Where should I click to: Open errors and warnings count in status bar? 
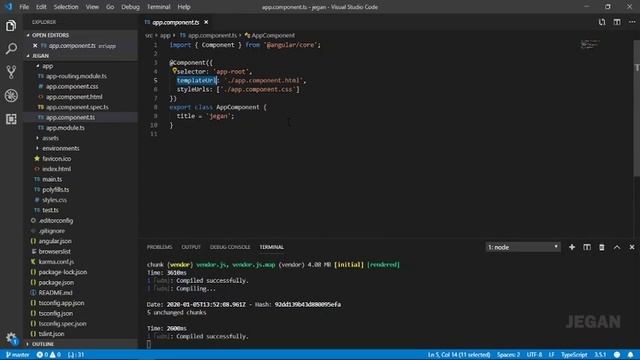[49, 355]
